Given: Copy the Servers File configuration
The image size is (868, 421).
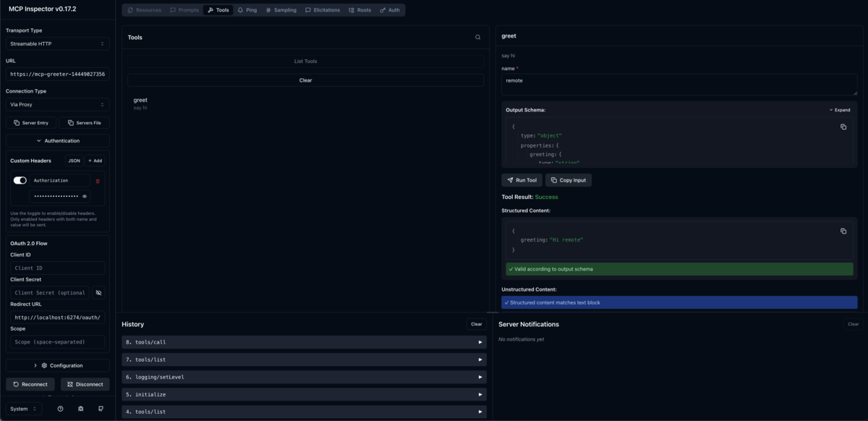Looking at the screenshot, I should pyautogui.click(x=84, y=123).
